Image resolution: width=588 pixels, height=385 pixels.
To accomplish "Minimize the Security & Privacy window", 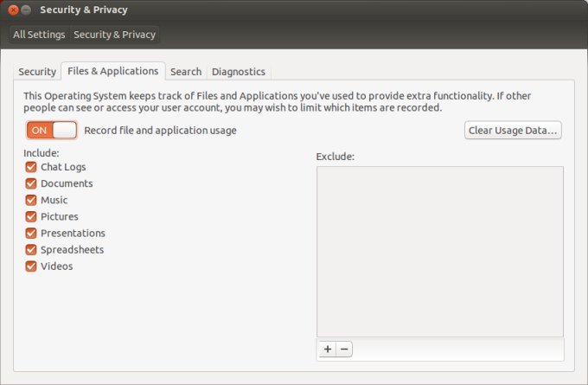I will coord(27,10).
